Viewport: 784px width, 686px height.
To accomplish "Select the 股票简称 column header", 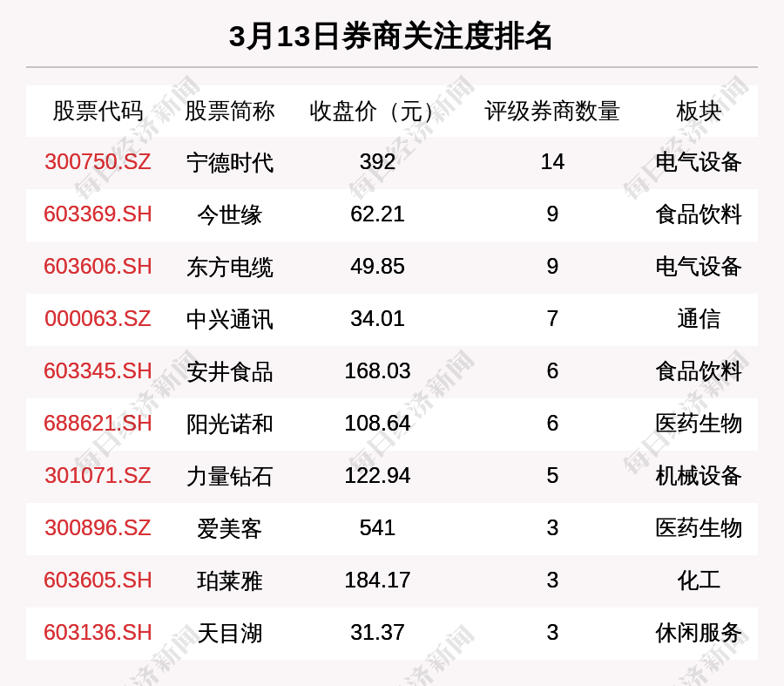I will [230, 112].
